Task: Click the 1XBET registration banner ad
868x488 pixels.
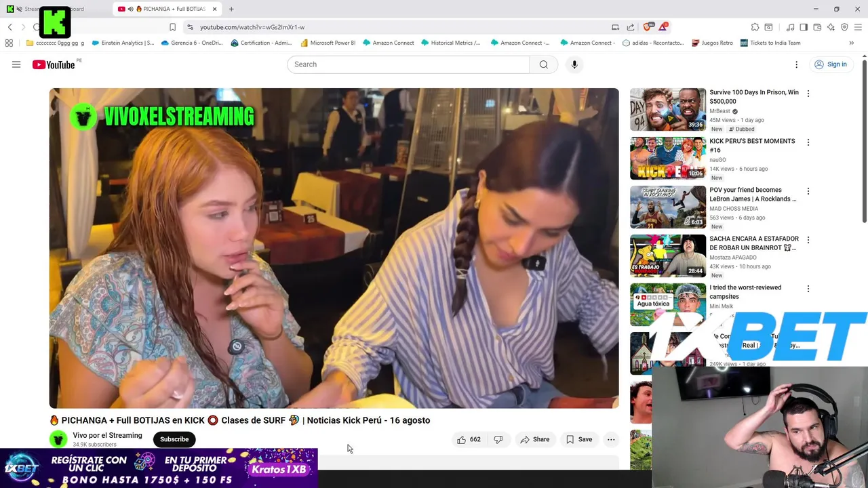Action: pyautogui.click(x=159, y=468)
